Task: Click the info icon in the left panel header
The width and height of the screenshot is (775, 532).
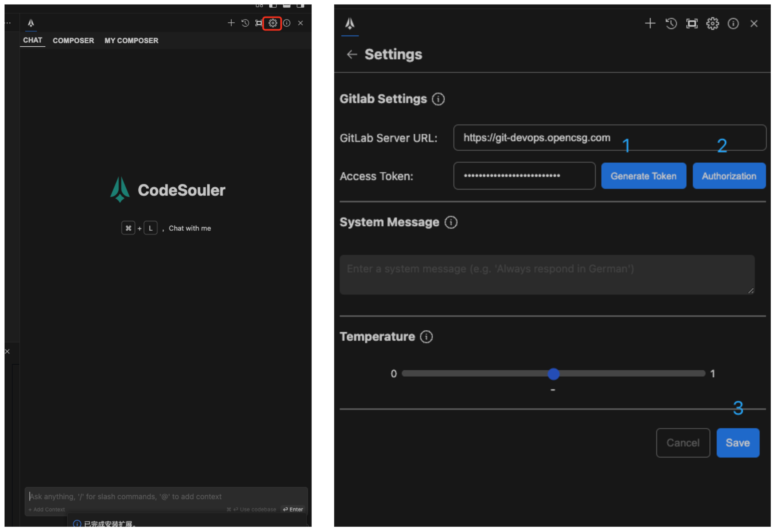Action: pyautogui.click(x=287, y=23)
